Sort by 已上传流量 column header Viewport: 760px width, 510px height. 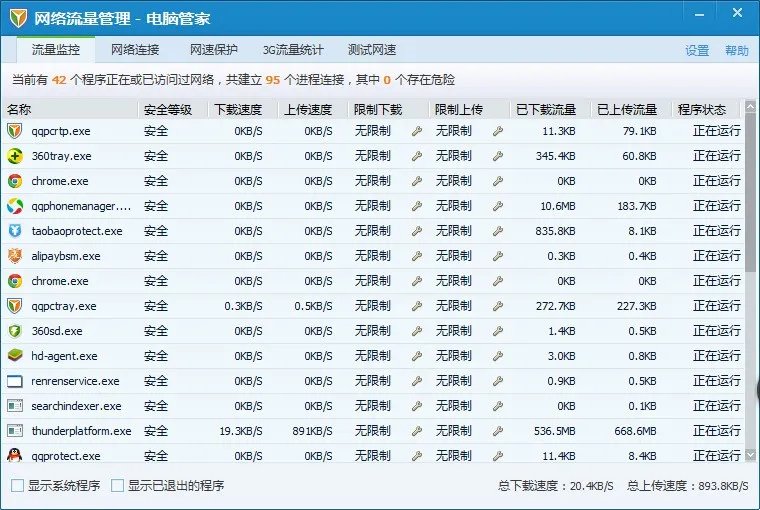coord(631,110)
